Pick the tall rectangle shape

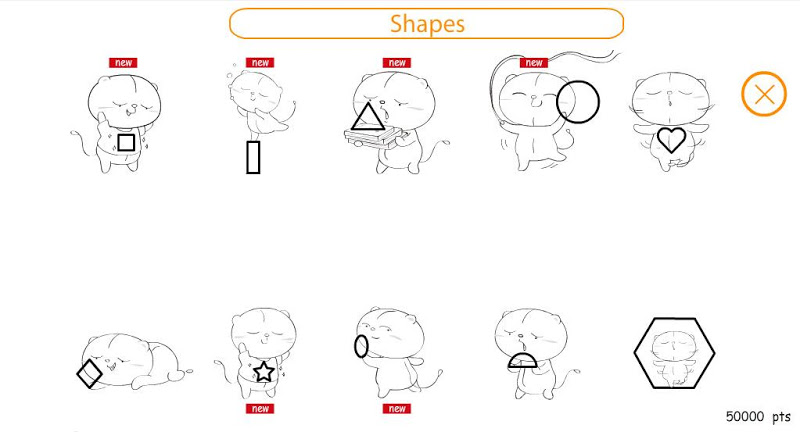pyautogui.click(x=253, y=158)
